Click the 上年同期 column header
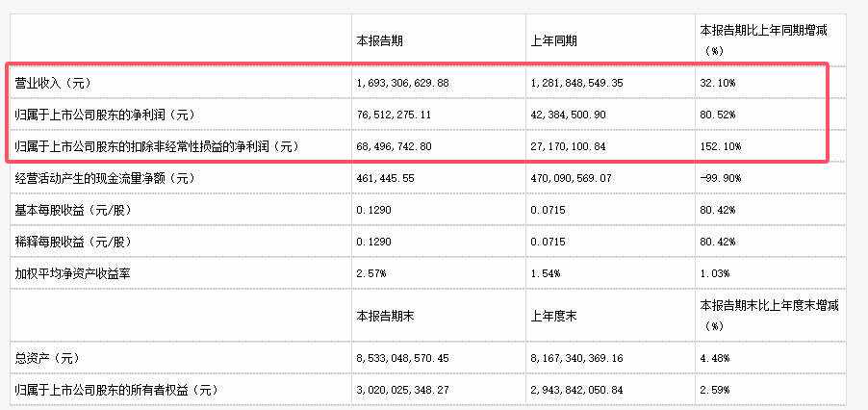This screenshot has width=868, height=410. 551,41
